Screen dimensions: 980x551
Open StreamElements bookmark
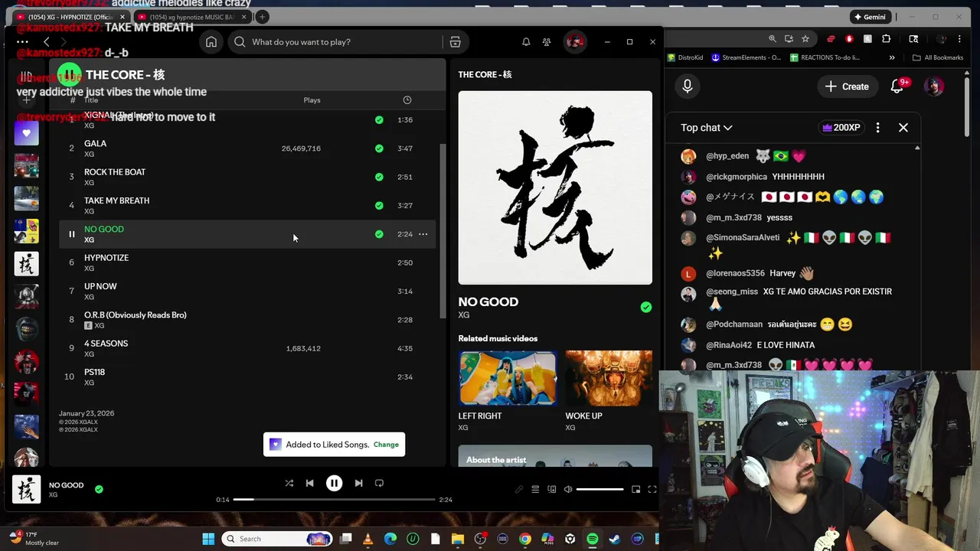(746, 57)
